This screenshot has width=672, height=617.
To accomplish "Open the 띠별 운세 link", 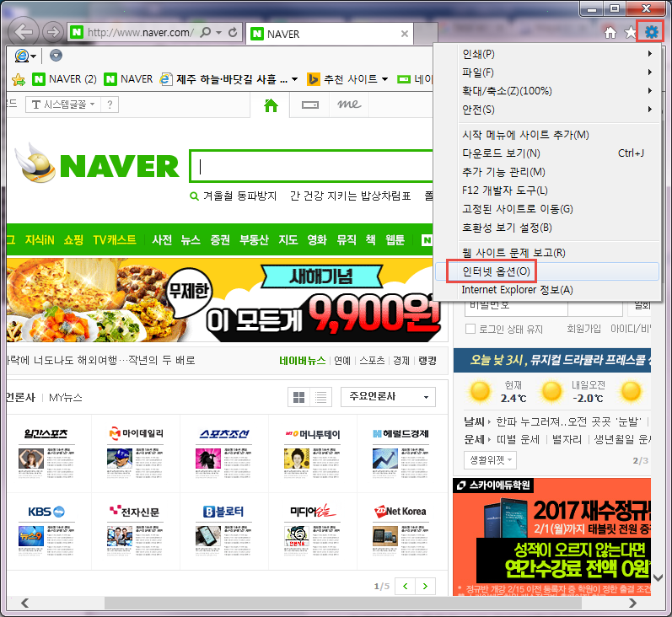I will [518, 439].
